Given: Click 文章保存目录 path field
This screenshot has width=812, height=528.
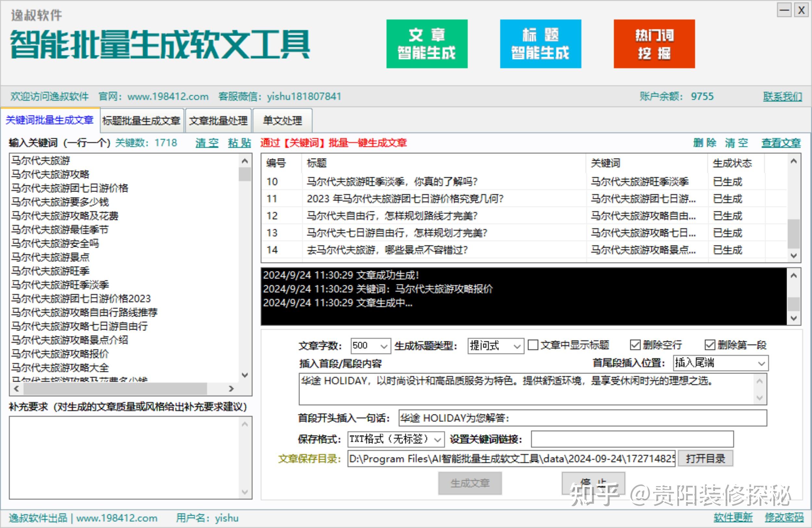Looking at the screenshot, I should 511,459.
